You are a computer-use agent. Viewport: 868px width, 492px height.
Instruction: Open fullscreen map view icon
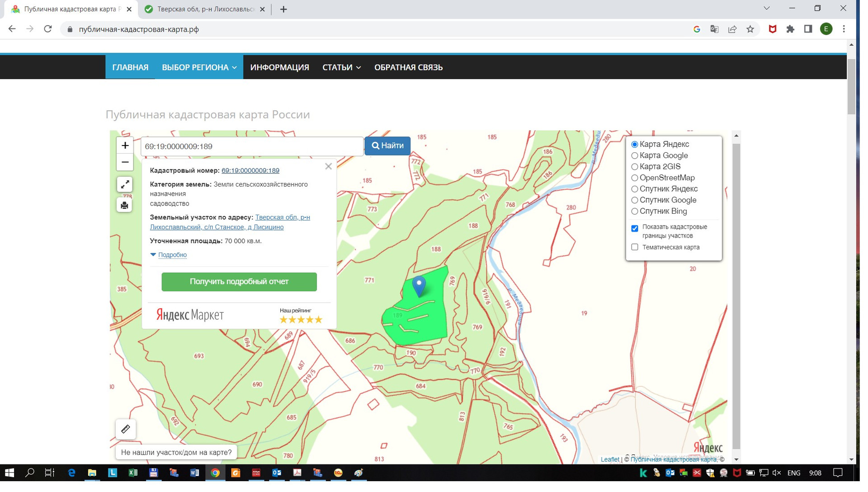(x=125, y=184)
